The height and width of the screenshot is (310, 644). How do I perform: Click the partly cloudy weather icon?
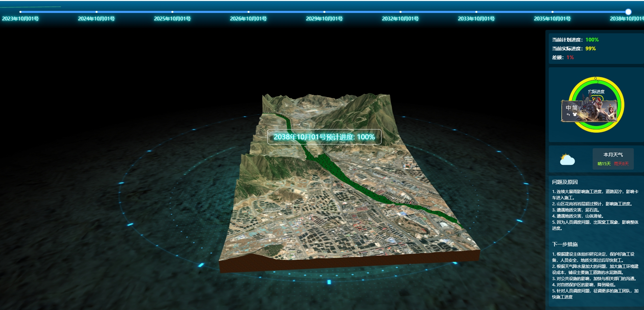[x=567, y=159]
